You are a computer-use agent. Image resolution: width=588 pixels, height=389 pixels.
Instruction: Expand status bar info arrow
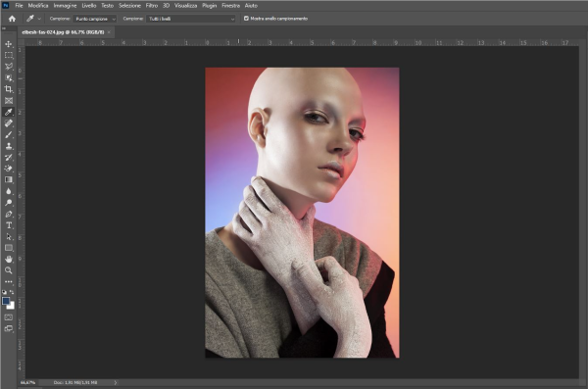[x=115, y=382]
